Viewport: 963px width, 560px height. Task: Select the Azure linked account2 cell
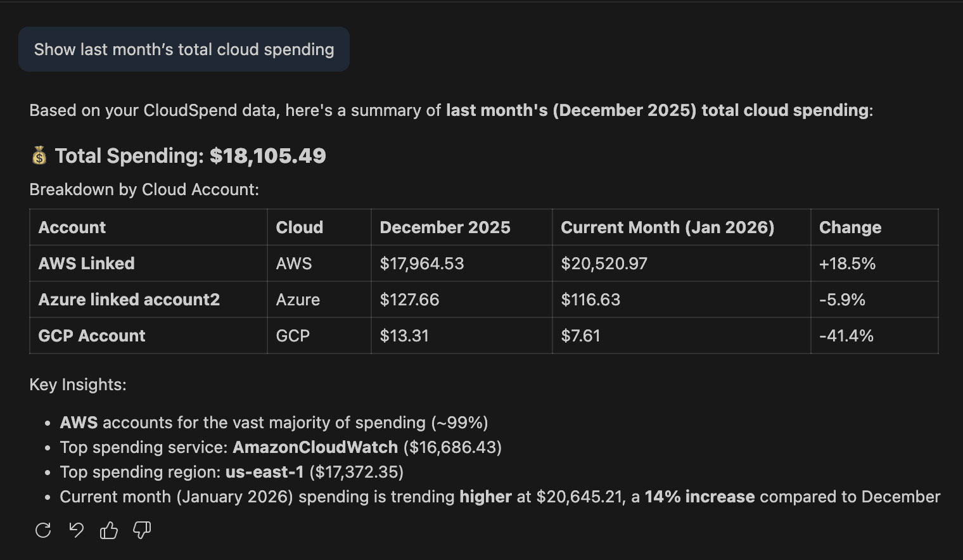tap(129, 300)
